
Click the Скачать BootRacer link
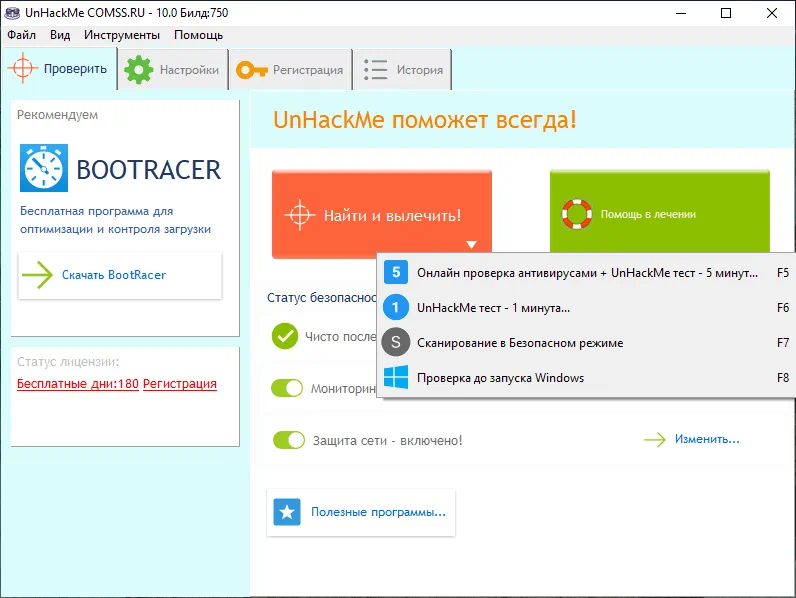[114, 275]
